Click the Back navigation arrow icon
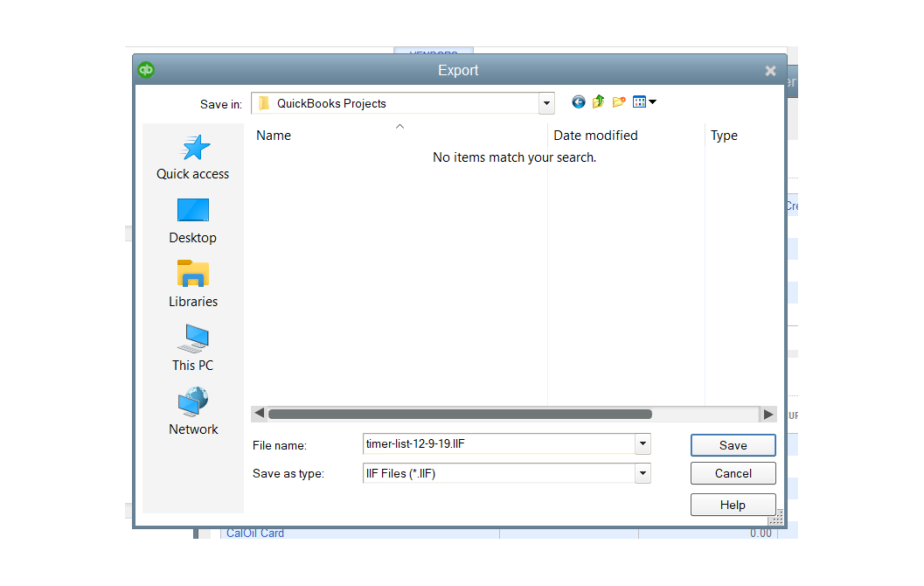 click(x=578, y=102)
